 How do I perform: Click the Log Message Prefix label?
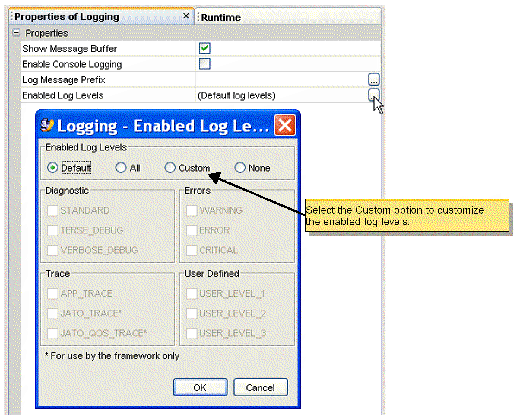point(64,80)
